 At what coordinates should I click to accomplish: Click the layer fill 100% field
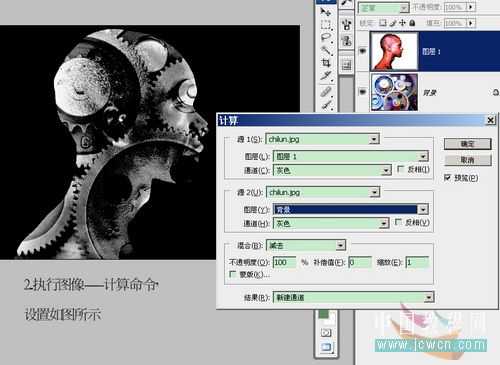point(455,23)
